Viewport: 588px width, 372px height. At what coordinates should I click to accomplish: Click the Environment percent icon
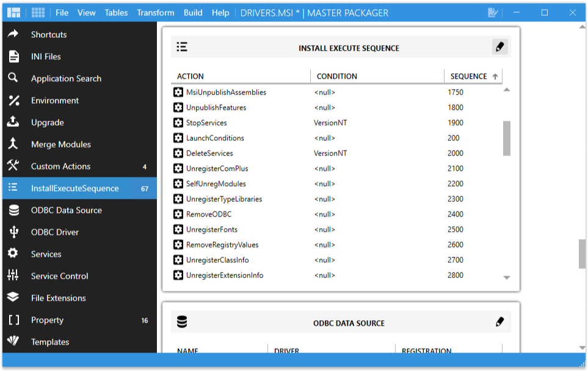tap(14, 100)
